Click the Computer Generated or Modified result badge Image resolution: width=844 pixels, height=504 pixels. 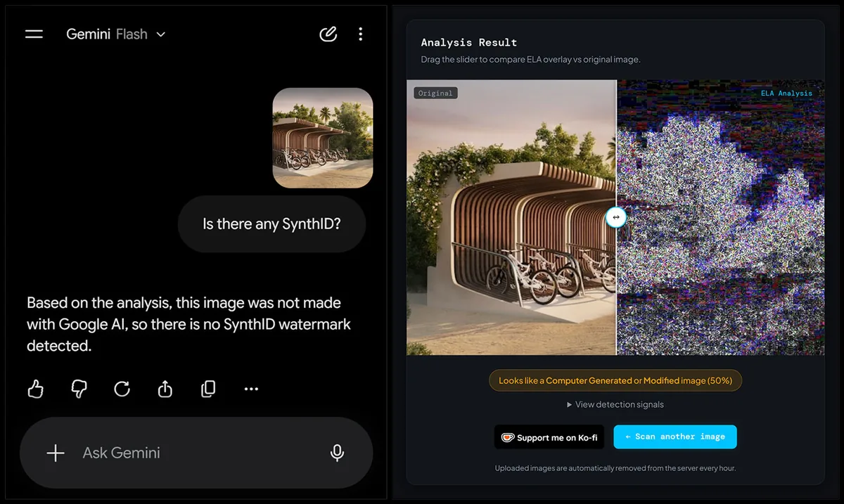click(x=615, y=380)
